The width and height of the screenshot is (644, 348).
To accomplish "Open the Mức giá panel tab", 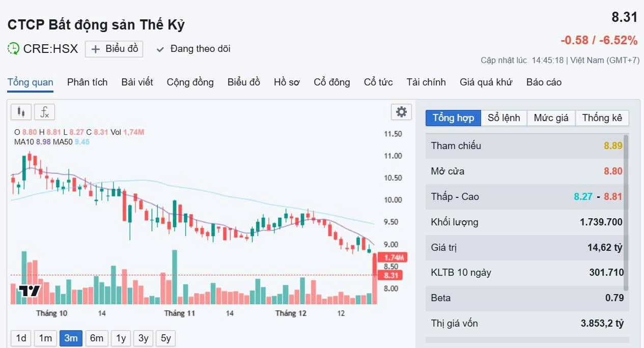I will pyautogui.click(x=551, y=118).
